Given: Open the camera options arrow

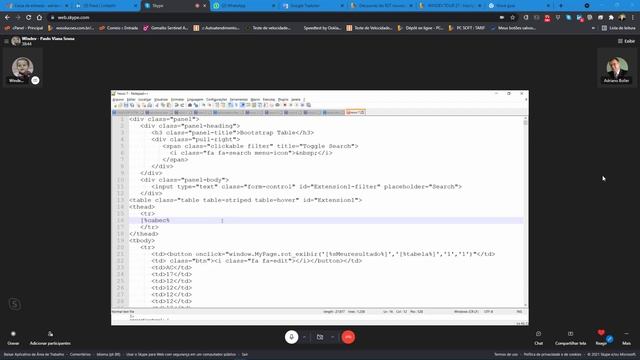Looking at the screenshot, I should [x=333, y=337].
